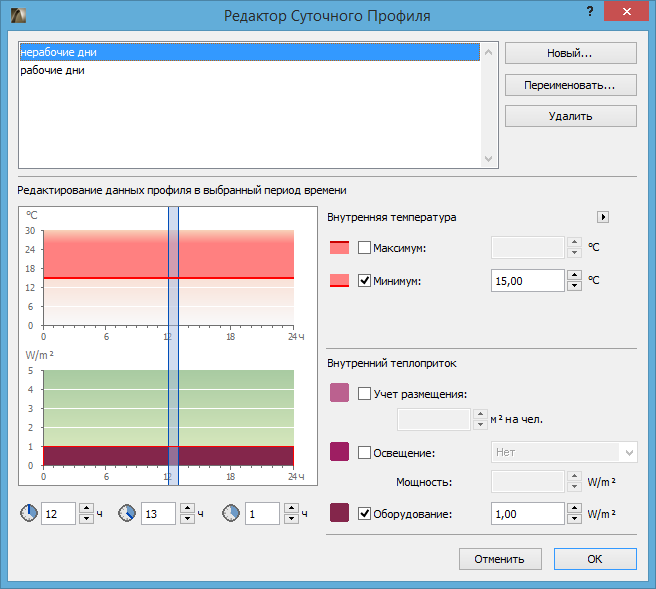656x589 pixels.
Task: Decrease the Максимум temperature stepper
Action: (x=574, y=253)
